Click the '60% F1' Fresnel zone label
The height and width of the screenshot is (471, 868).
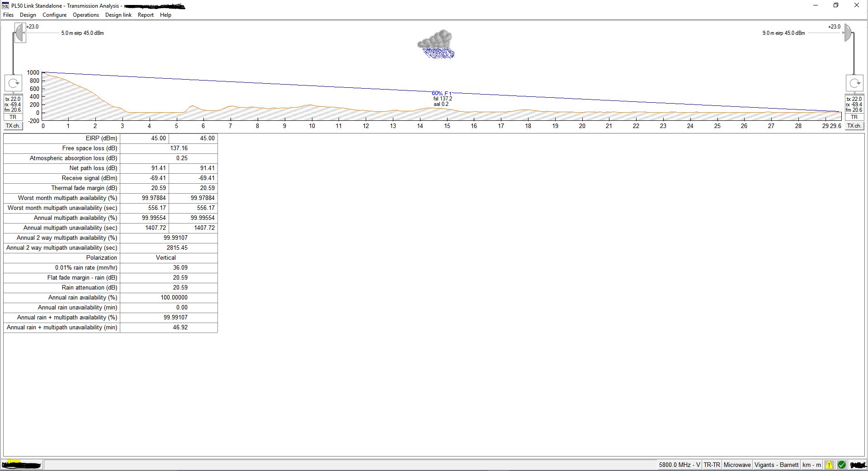tap(441, 93)
